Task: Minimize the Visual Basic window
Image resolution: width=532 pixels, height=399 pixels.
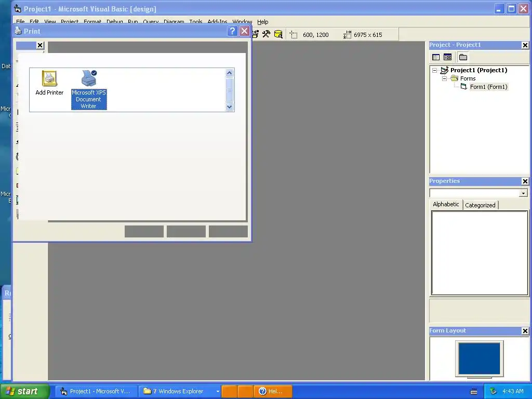Action: 498,9
